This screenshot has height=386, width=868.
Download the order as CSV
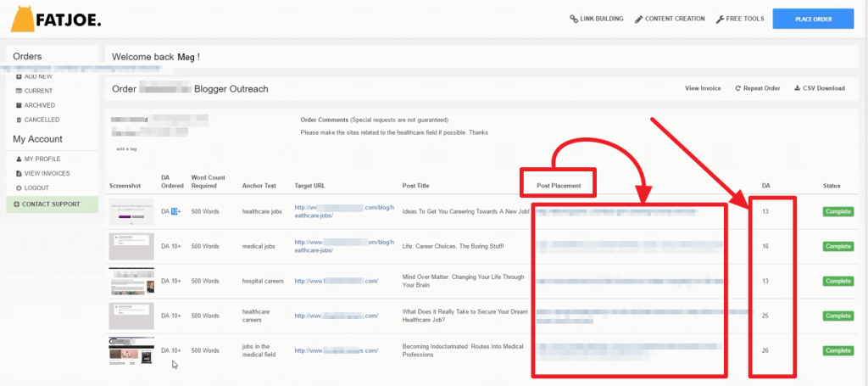(820, 88)
